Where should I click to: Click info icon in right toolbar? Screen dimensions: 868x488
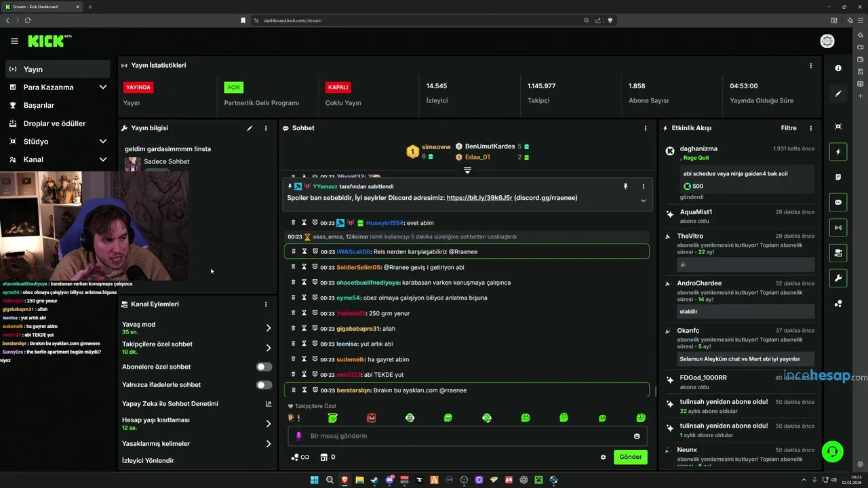click(838, 68)
